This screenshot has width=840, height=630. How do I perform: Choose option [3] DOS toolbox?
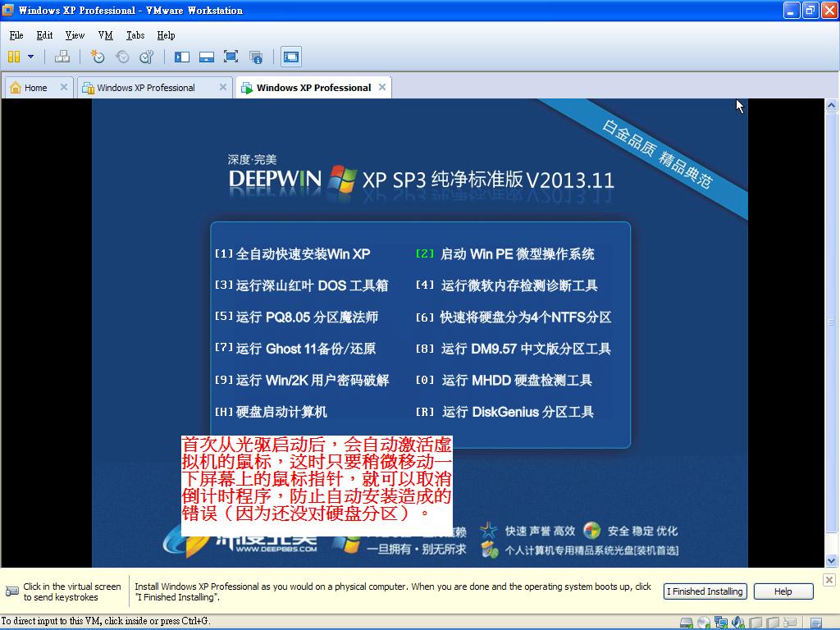pyautogui.click(x=302, y=285)
